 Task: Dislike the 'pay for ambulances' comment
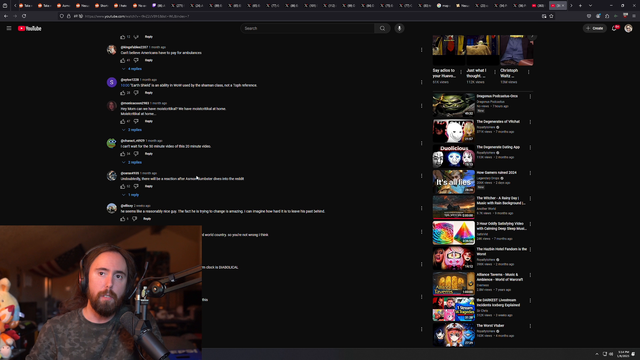[136, 60]
